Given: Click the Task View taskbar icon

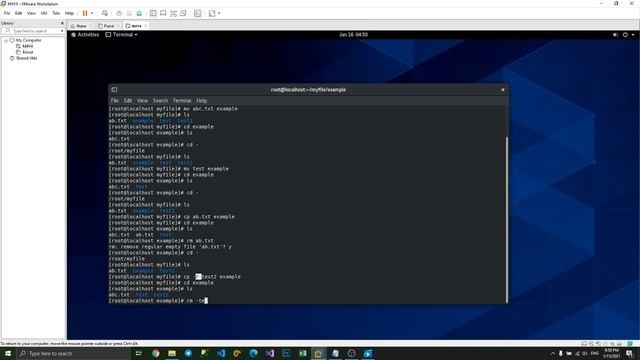Looking at the screenshot, I should click(x=138, y=353).
